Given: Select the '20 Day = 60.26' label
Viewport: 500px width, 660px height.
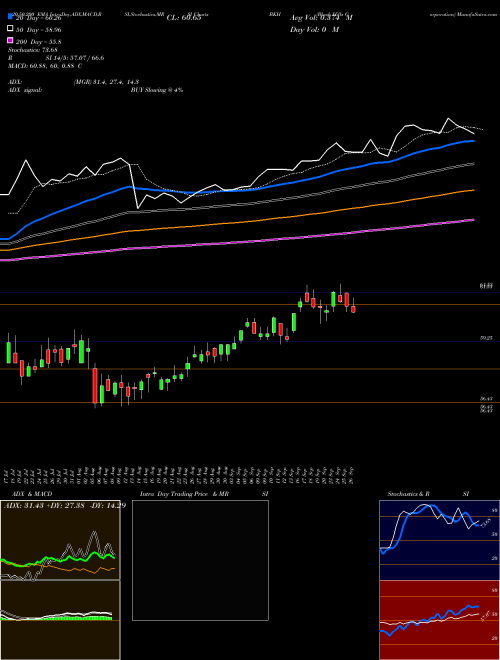Looking at the screenshot, I should point(38,18).
